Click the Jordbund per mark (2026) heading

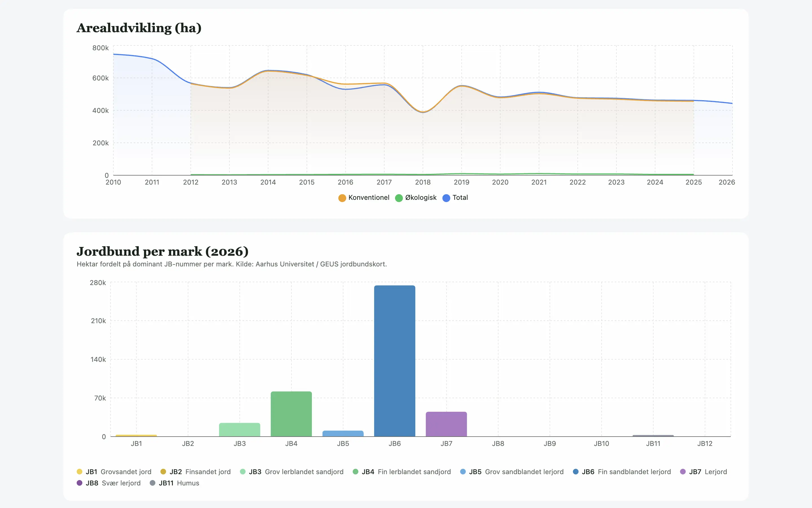(162, 251)
